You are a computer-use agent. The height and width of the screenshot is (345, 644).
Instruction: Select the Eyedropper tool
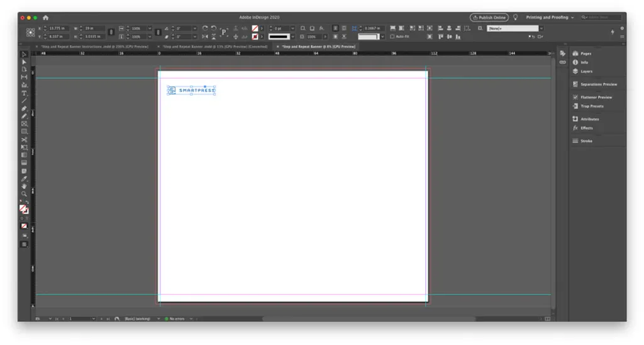point(25,178)
